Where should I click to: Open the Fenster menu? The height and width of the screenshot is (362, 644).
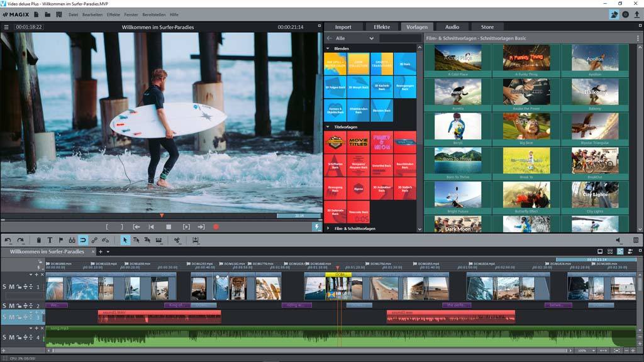coord(131,15)
